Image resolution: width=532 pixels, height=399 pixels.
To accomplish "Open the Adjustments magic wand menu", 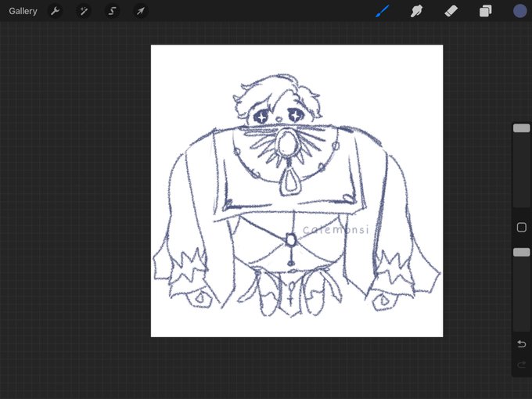I will point(83,11).
